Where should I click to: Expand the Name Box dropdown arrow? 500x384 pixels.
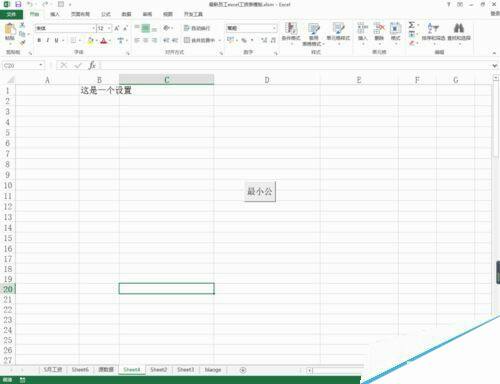click(41, 65)
